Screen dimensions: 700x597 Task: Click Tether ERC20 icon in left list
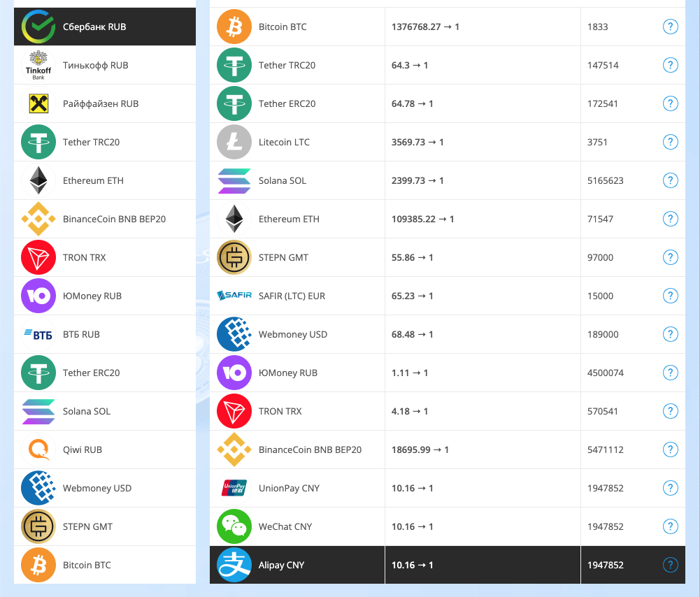click(x=38, y=373)
